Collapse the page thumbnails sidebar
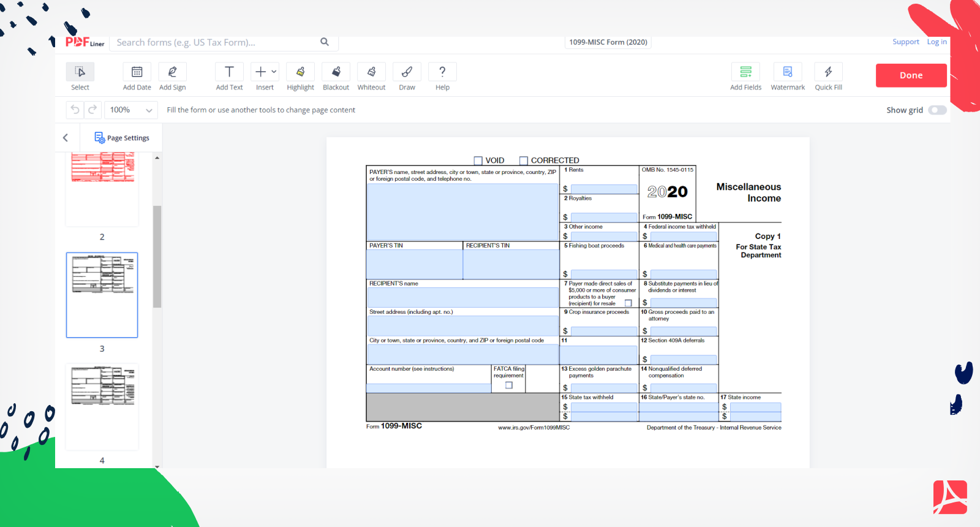The image size is (980, 527). 66,138
